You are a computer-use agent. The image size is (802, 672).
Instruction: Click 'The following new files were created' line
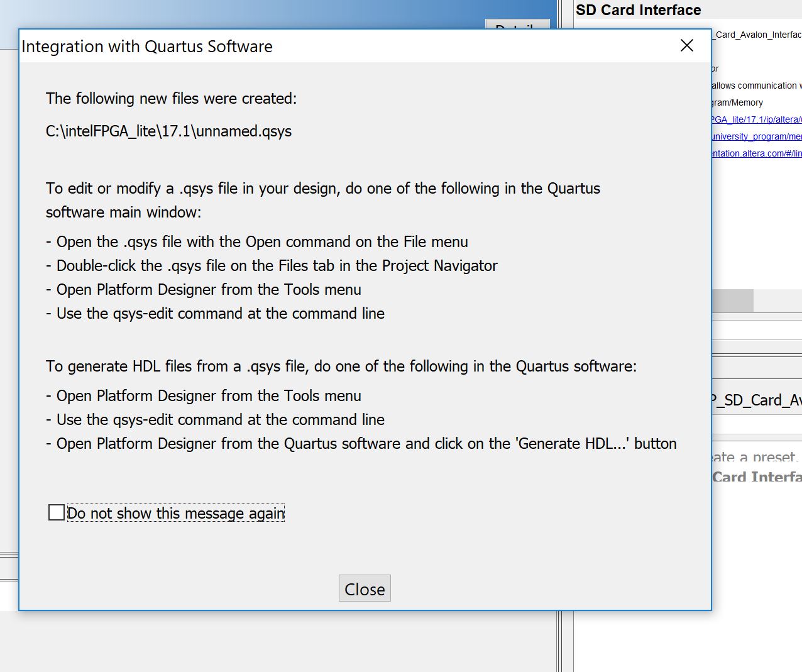(x=171, y=99)
